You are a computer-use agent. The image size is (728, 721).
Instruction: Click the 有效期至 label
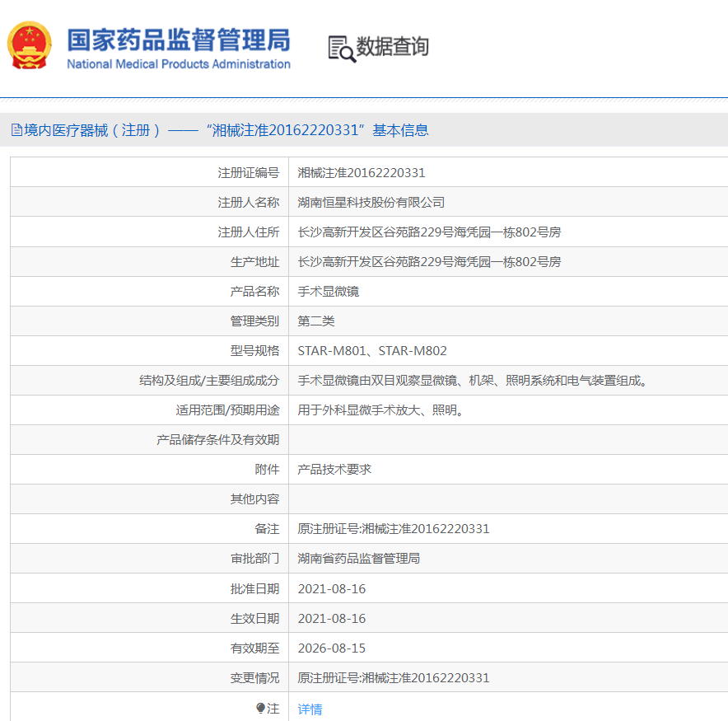pyautogui.click(x=254, y=648)
